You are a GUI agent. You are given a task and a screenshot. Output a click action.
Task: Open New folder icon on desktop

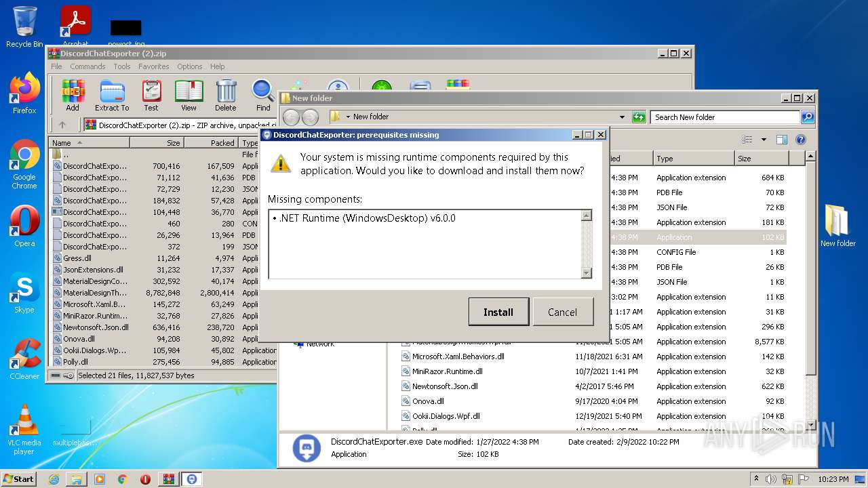pyautogui.click(x=838, y=226)
